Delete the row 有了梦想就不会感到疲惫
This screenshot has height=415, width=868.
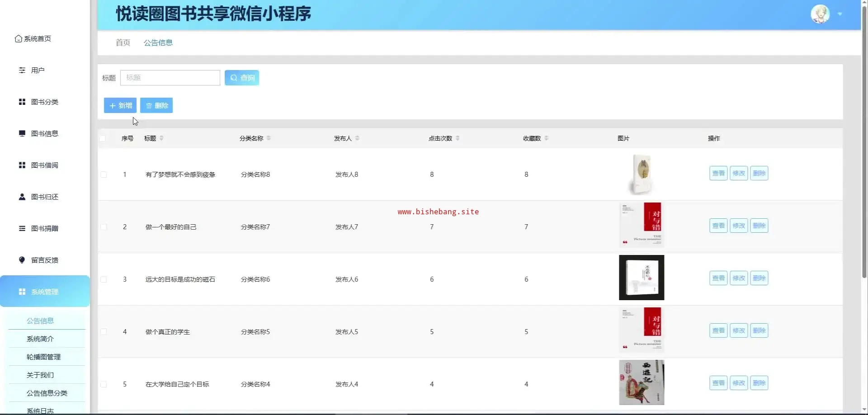point(759,173)
